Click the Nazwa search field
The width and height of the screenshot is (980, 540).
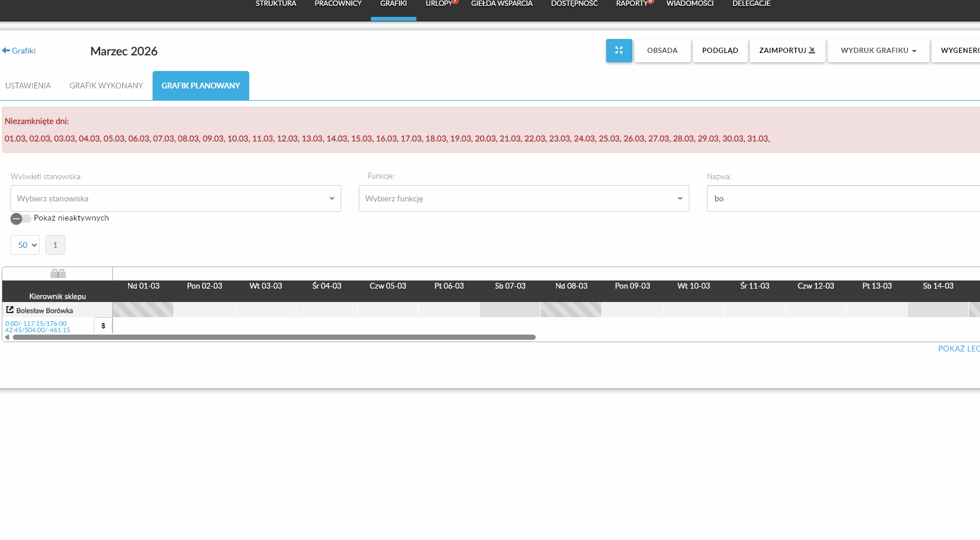(843, 198)
